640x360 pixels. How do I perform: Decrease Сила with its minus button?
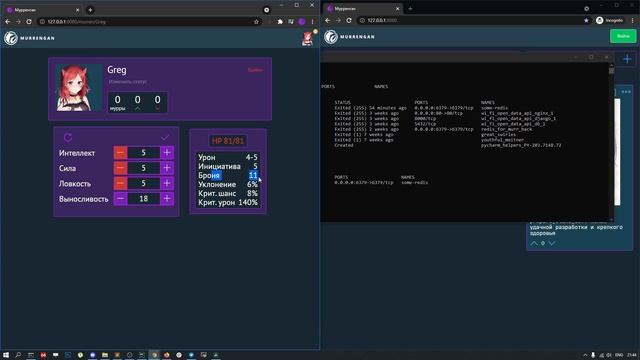[120, 168]
